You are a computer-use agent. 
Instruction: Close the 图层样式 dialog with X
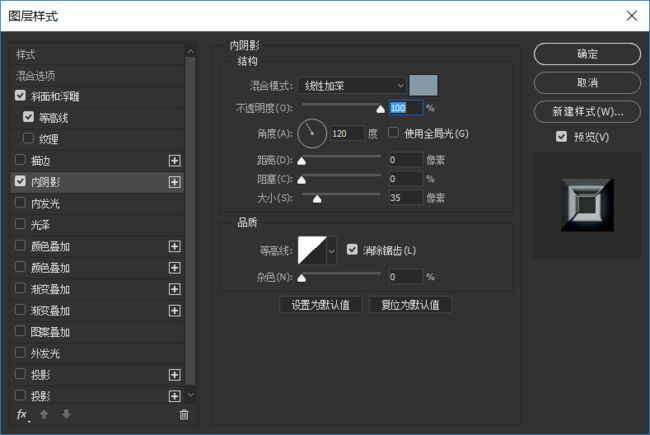pos(632,16)
